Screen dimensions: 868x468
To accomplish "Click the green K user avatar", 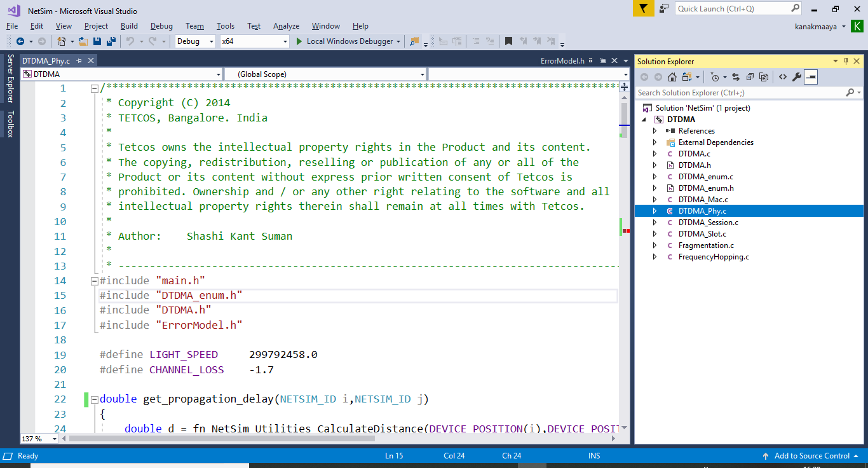I will click(857, 26).
